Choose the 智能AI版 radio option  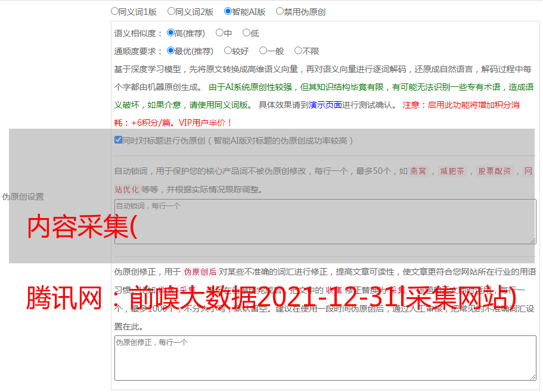pyautogui.click(x=228, y=11)
